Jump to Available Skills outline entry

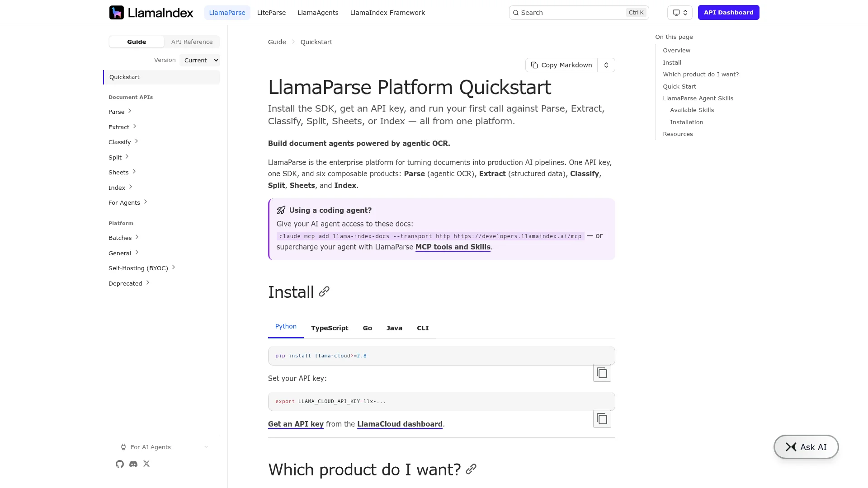pyautogui.click(x=692, y=110)
